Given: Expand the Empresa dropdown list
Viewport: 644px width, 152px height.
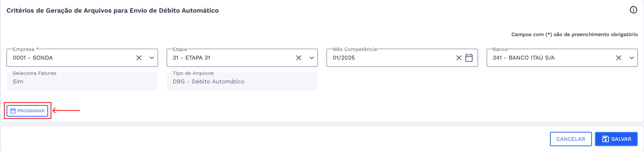Looking at the screenshot, I should click(x=152, y=58).
